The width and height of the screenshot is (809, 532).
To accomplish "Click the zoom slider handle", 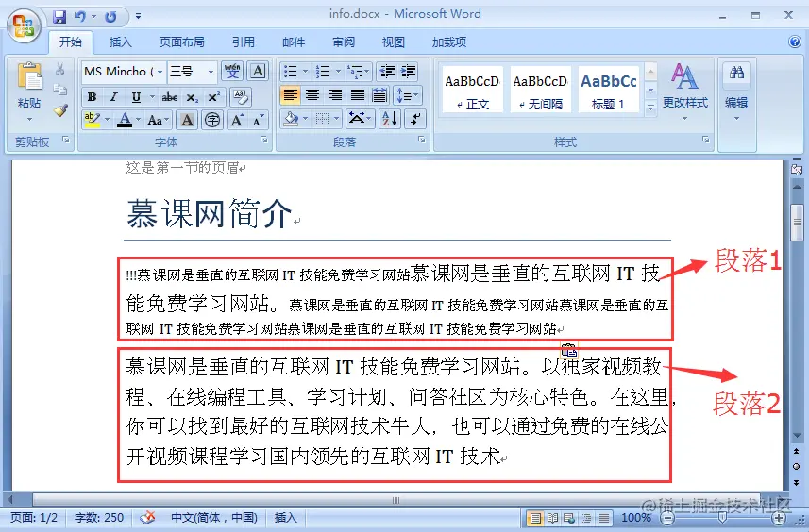I will [x=722, y=518].
